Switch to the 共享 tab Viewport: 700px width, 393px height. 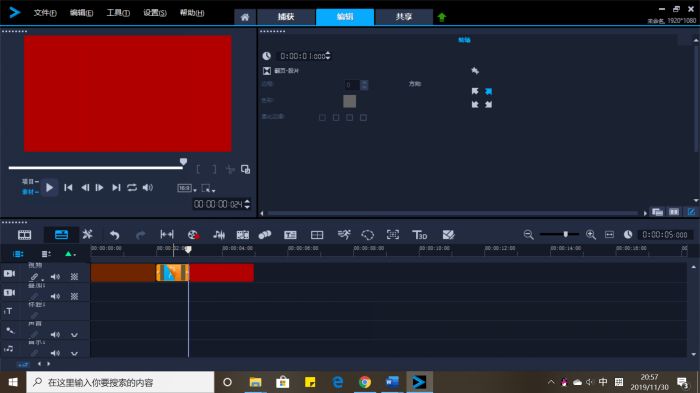tap(404, 17)
